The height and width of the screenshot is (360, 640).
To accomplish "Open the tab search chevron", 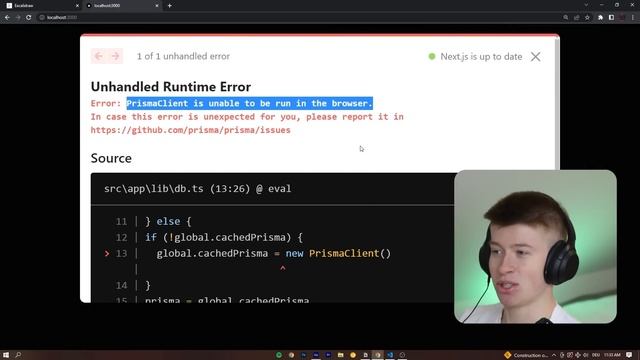I will tap(586, 5).
